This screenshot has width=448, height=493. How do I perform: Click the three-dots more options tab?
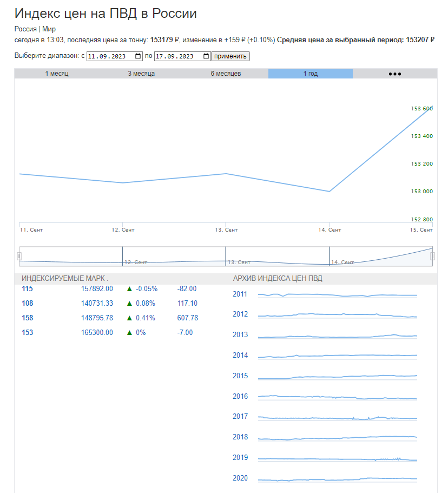pyautogui.click(x=394, y=74)
